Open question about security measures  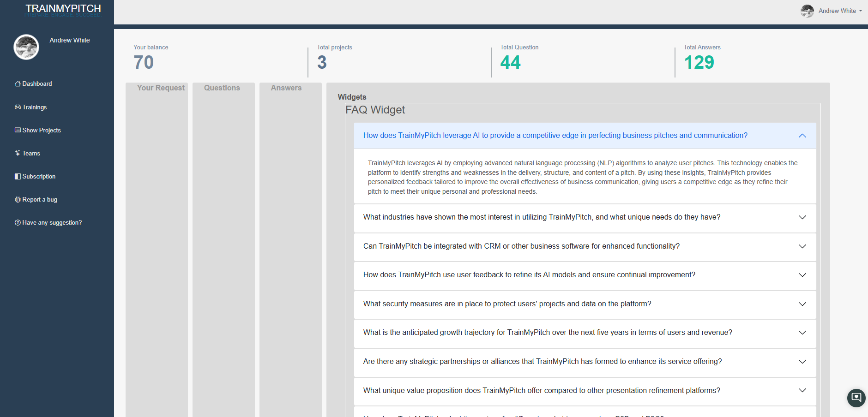pyautogui.click(x=507, y=304)
